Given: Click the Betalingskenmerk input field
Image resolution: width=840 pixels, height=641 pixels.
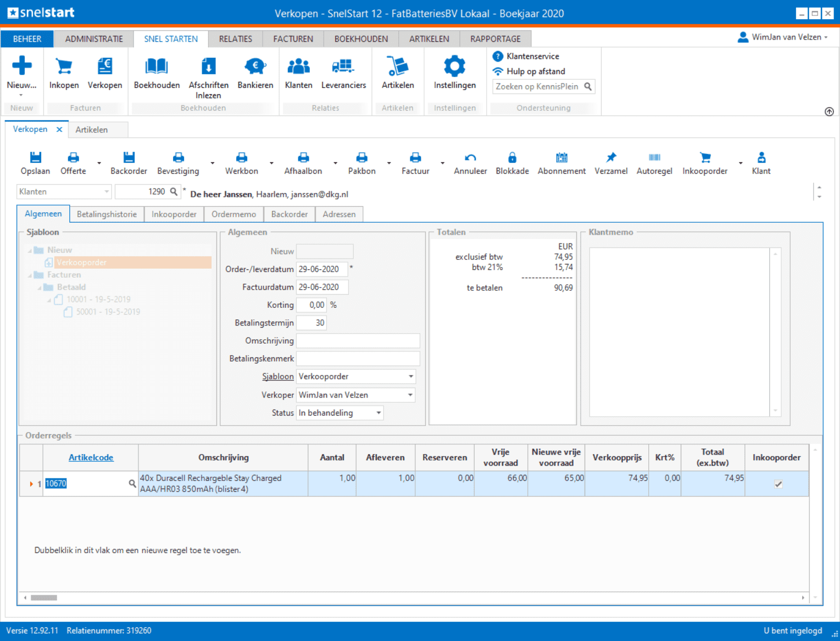Looking at the screenshot, I should tap(358, 358).
